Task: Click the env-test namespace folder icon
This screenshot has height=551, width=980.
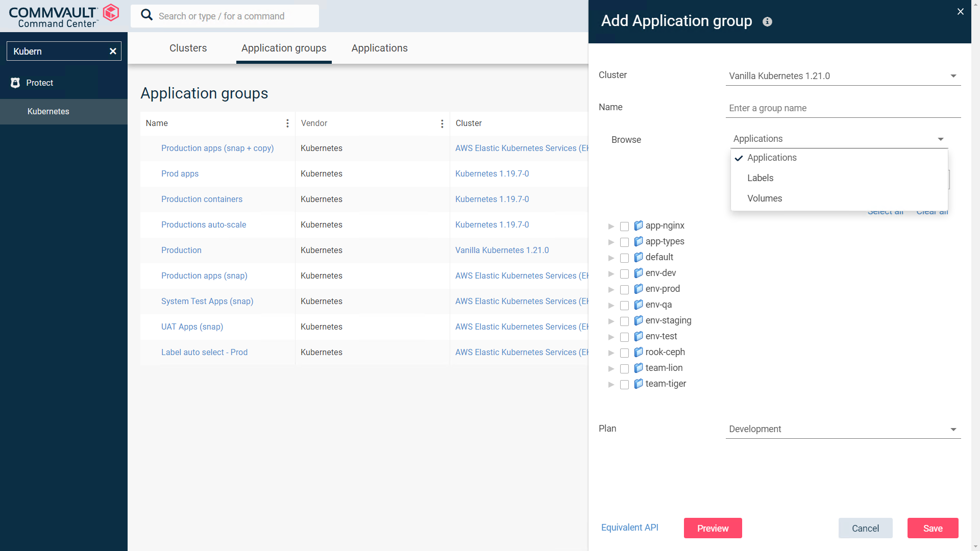Action: (x=638, y=336)
